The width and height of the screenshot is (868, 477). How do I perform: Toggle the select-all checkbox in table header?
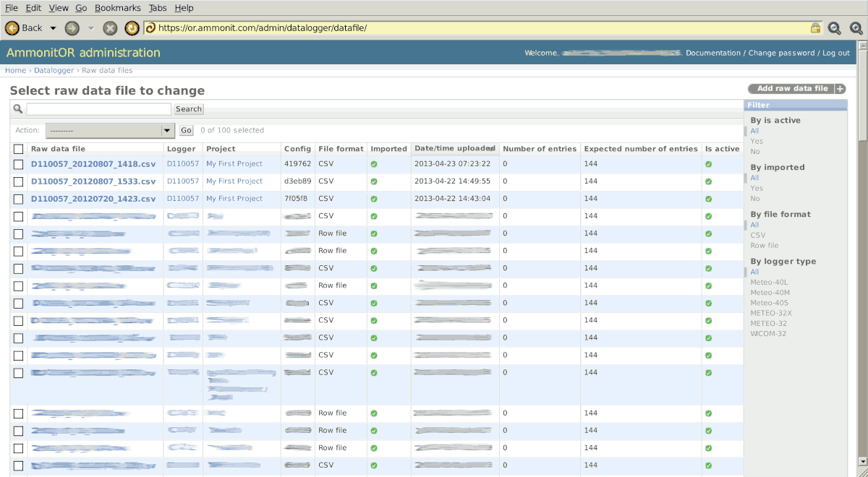tap(18, 148)
